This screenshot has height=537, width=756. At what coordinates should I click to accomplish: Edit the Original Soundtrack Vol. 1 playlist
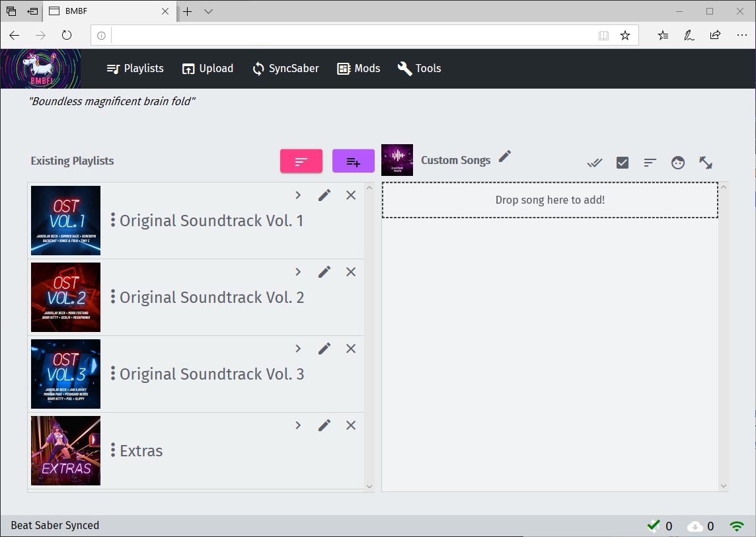click(324, 195)
